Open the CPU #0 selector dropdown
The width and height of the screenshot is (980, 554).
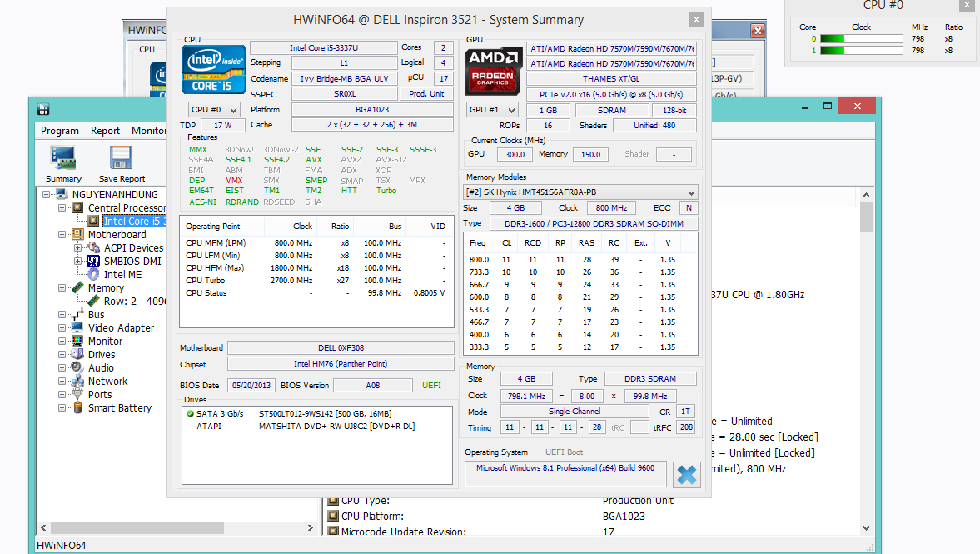[x=214, y=109]
